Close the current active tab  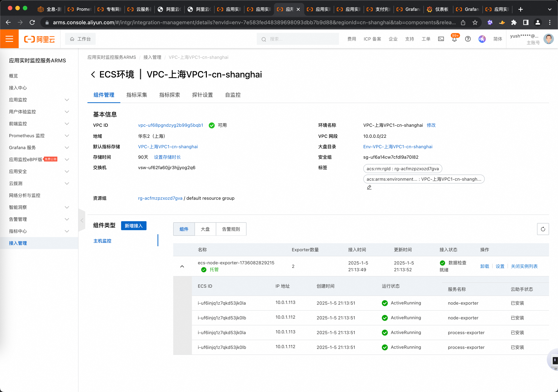[298, 9]
